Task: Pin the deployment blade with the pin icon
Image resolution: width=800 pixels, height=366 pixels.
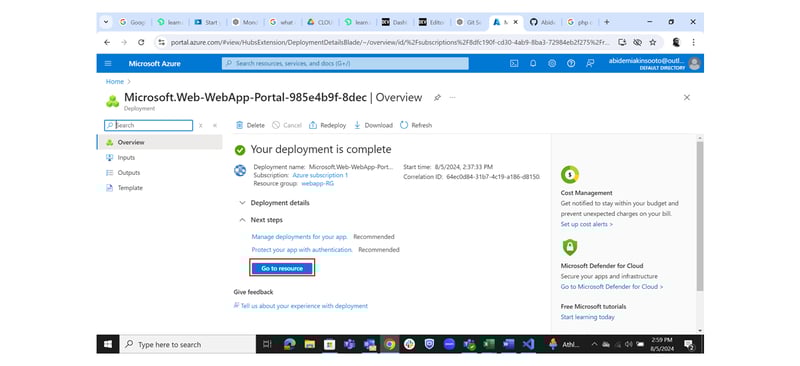Action: pos(437,97)
